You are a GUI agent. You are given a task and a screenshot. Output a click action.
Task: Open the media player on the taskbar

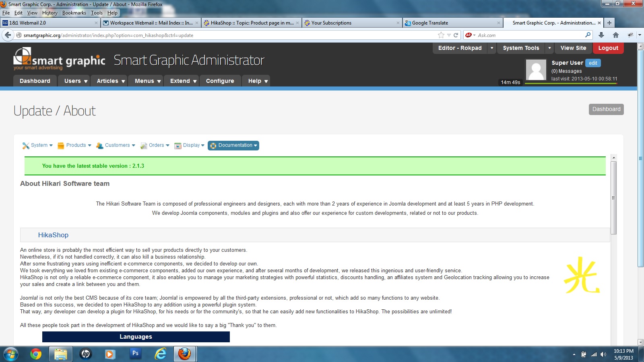click(110, 354)
